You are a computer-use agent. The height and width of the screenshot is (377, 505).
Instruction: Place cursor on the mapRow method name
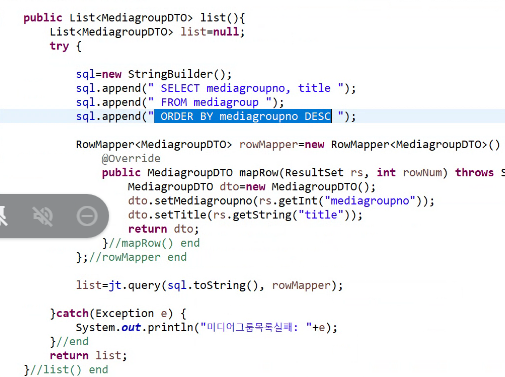click(259, 172)
